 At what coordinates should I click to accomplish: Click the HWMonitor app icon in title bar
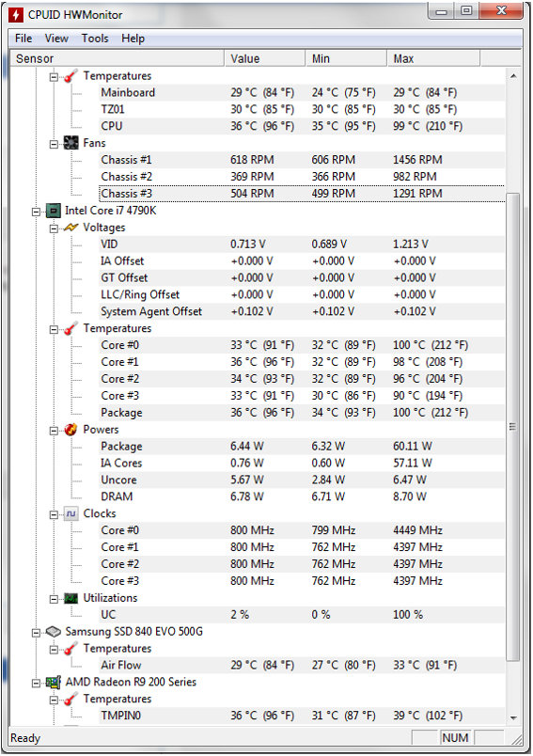coord(16,14)
